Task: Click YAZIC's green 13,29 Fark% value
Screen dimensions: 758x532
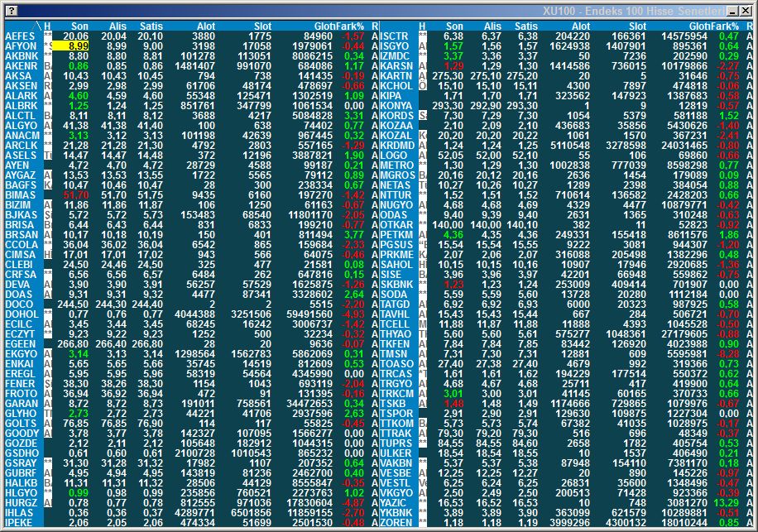Action: (726, 502)
